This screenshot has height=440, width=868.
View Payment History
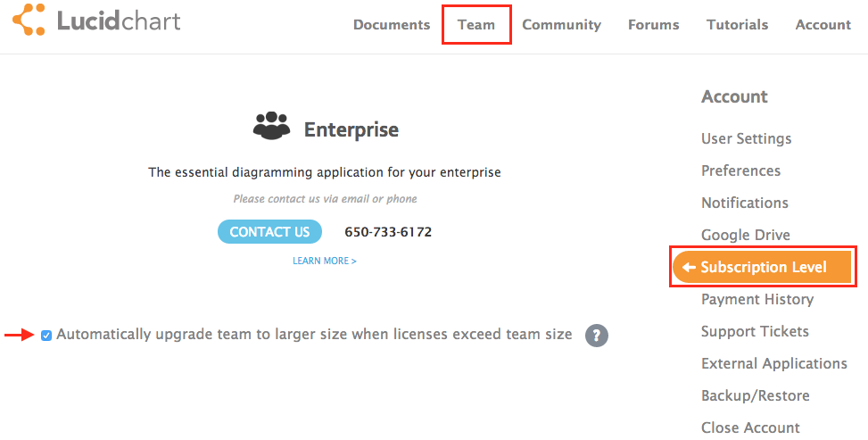point(756,299)
